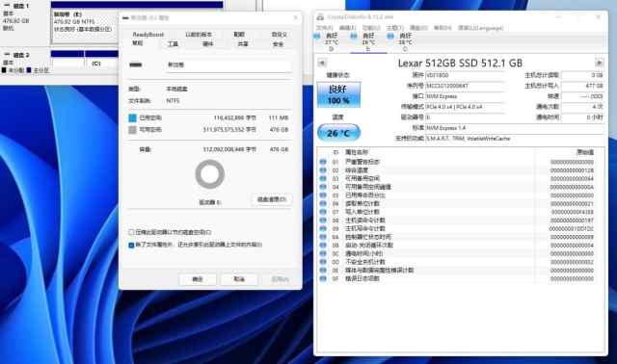
Task: Click status icon of 05 已用寿命百分比 row
Action: [x=323, y=195]
